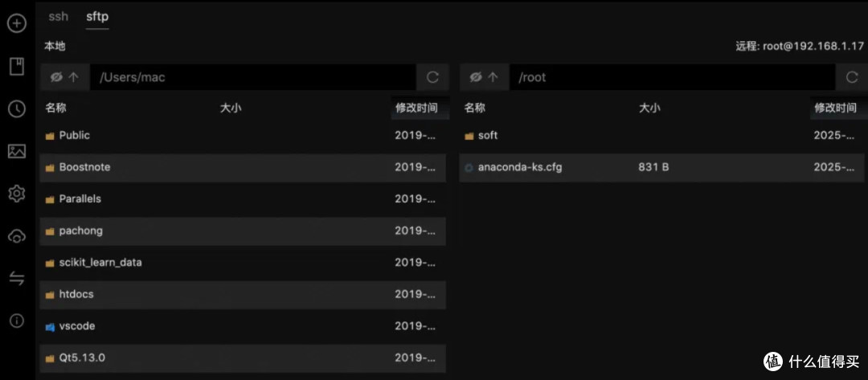Toggle hidden files in the remote pane
The width and height of the screenshot is (868, 380).
pyautogui.click(x=476, y=77)
